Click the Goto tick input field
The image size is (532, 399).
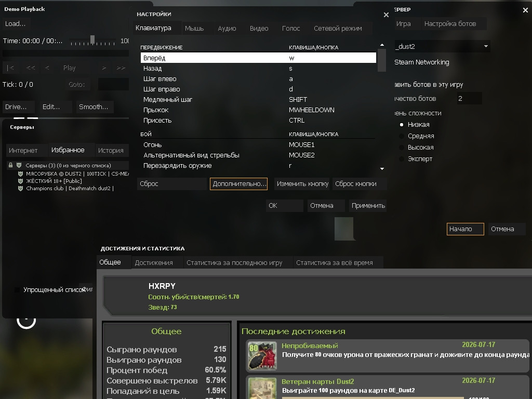click(x=113, y=85)
